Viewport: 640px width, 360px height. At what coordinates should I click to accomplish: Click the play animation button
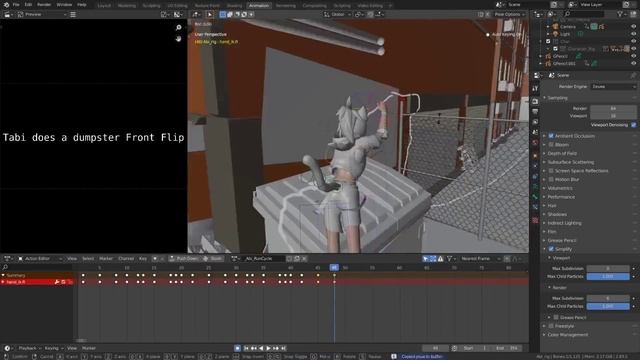[268, 348]
